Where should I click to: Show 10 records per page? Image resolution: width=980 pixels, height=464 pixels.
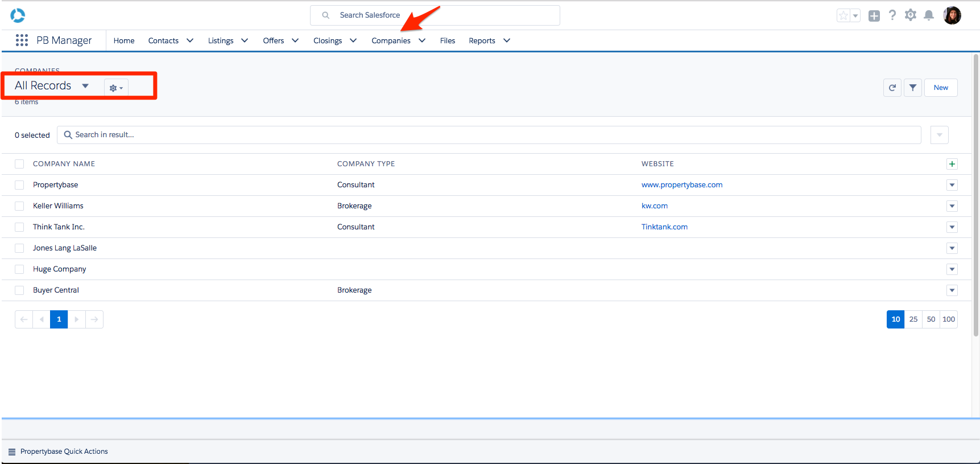click(x=896, y=319)
